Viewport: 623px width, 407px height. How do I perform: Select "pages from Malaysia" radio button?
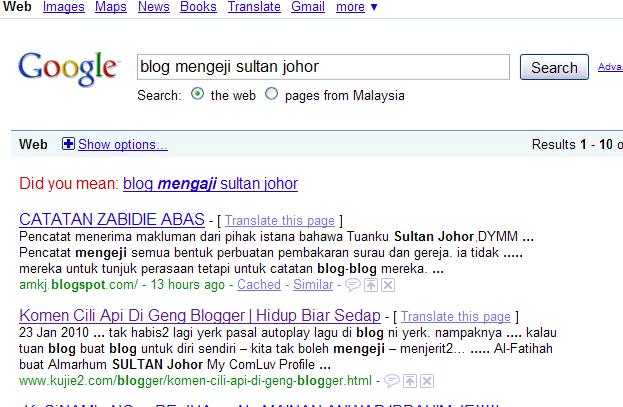(x=271, y=94)
